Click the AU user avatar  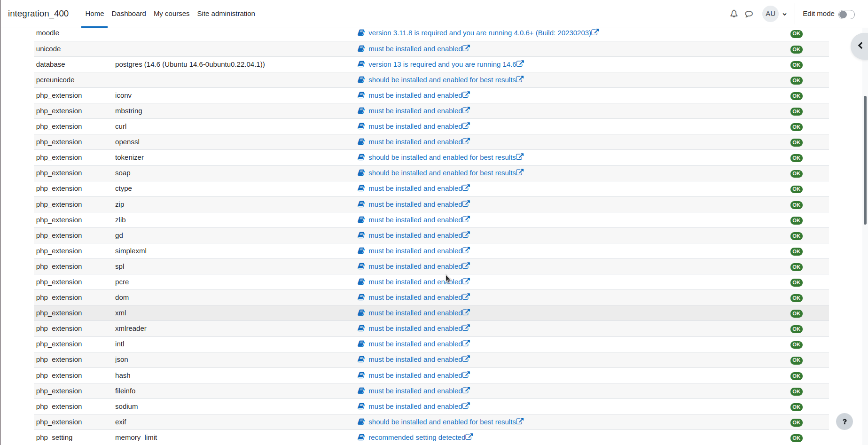coord(770,14)
